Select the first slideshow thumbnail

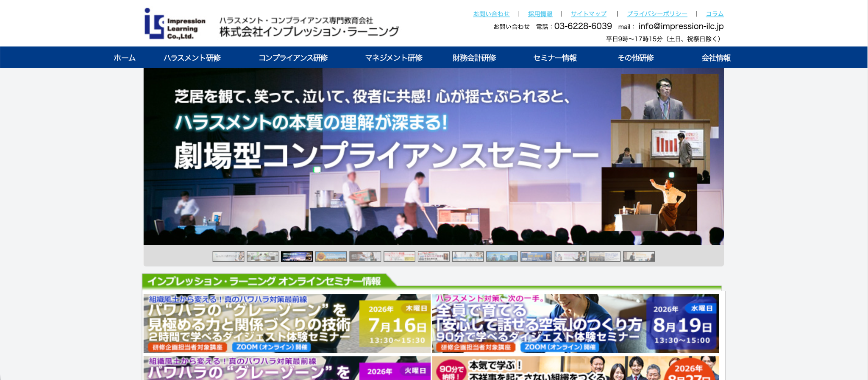(228, 257)
